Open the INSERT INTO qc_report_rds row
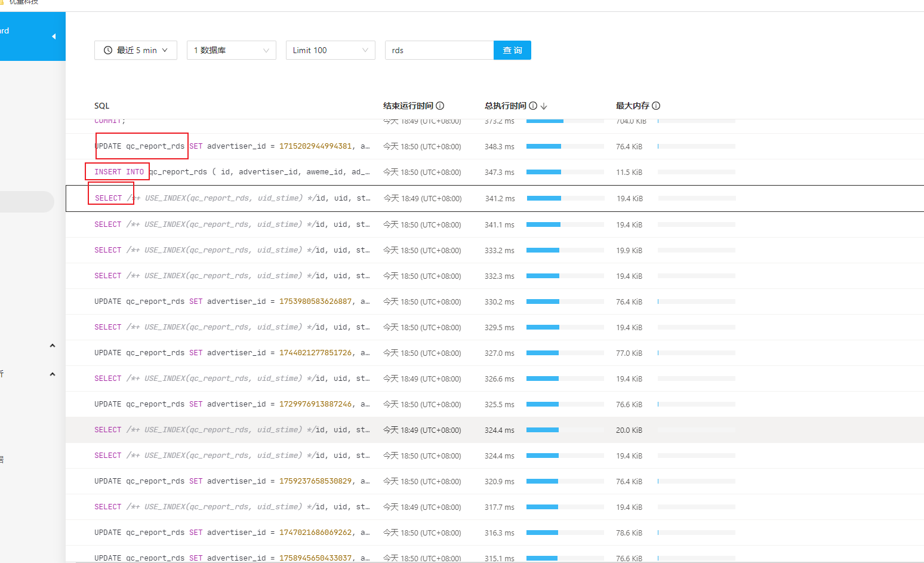This screenshot has width=924, height=563. coord(495,172)
